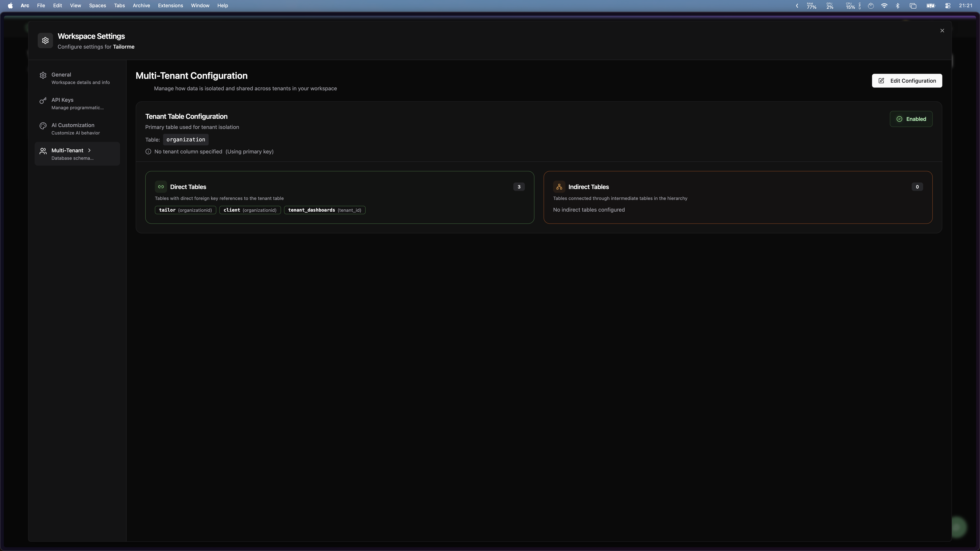The image size is (980, 551).
Task: Open the organization table selector
Action: point(185,139)
